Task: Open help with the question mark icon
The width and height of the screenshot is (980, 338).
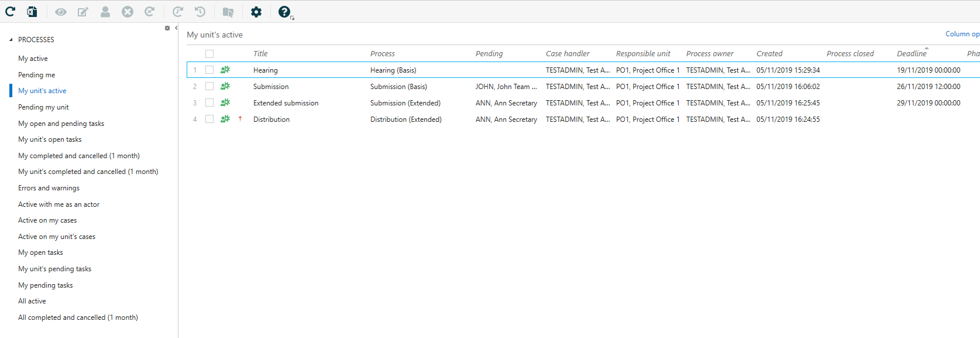Action: point(284,12)
